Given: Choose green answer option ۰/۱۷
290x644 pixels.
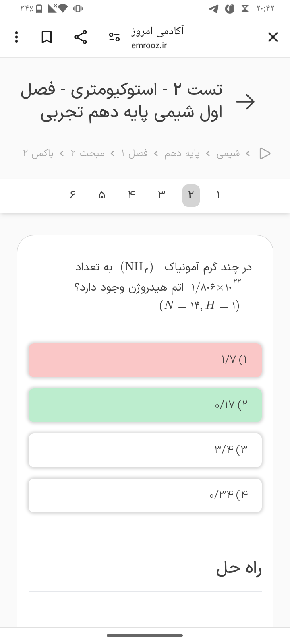Looking at the screenshot, I should [x=145, y=405].
